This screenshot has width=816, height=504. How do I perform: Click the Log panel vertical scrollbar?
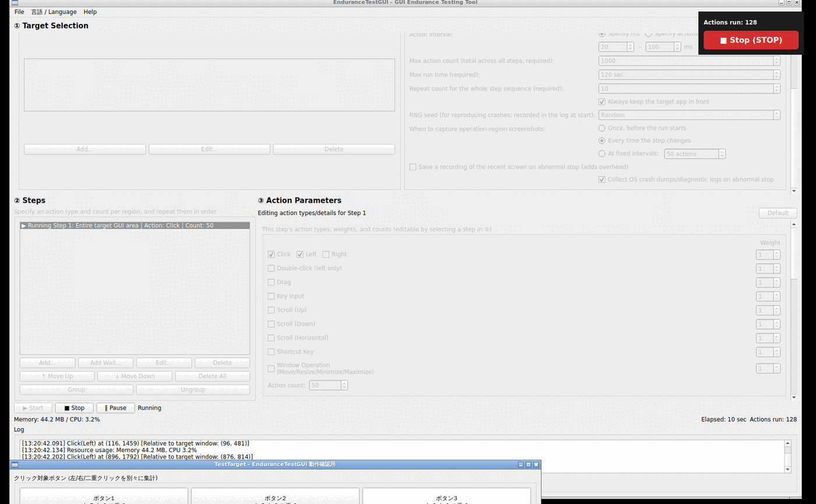pos(788,456)
